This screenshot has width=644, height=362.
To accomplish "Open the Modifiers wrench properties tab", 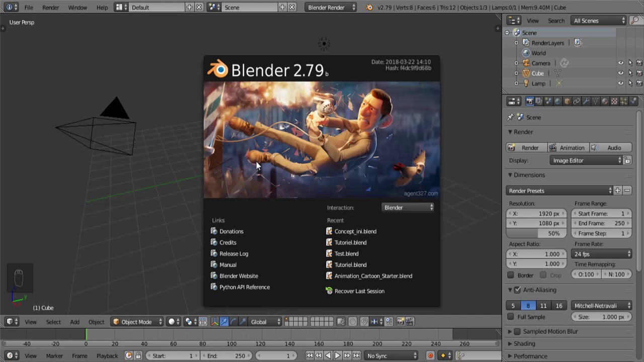I will [586, 101].
